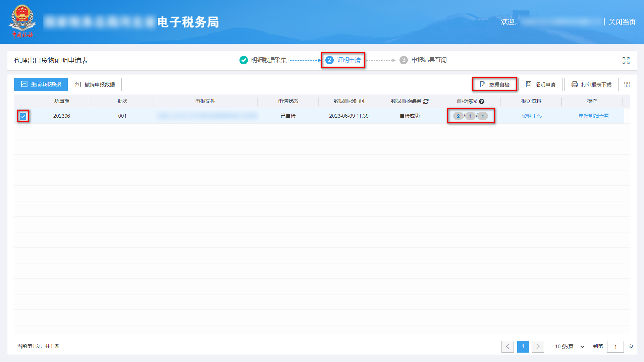Open the column settings grid icon
The width and height of the screenshot is (644, 362).
627,84
